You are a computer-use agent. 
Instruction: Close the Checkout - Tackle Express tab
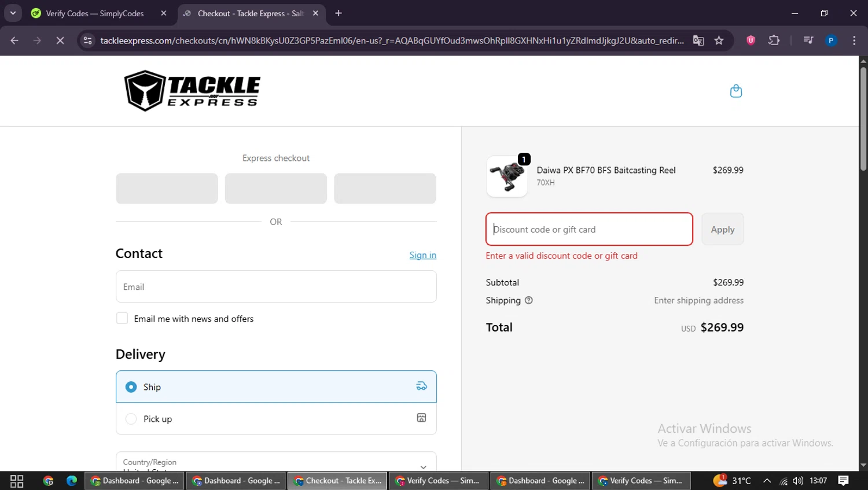[x=315, y=13]
